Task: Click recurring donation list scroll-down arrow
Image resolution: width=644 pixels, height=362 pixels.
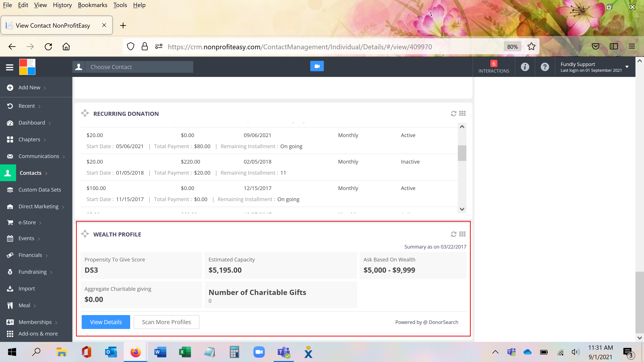Action: (x=462, y=209)
